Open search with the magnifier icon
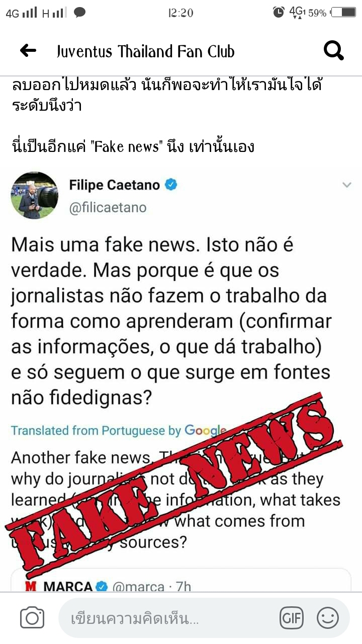 click(334, 50)
